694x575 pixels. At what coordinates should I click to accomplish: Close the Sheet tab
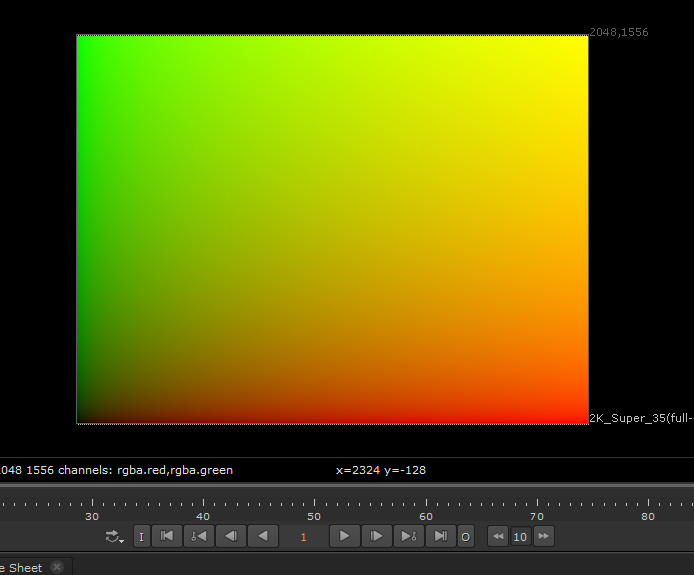tap(57, 567)
